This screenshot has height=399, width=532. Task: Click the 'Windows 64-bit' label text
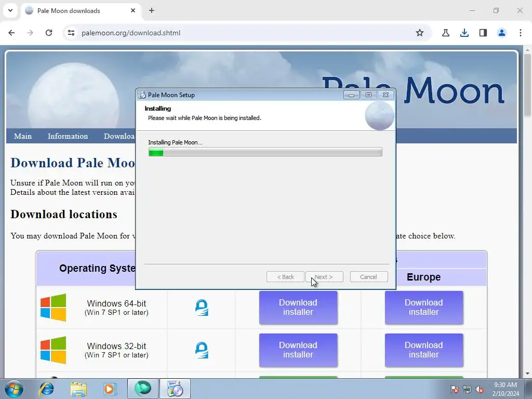pyautogui.click(x=116, y=303)
